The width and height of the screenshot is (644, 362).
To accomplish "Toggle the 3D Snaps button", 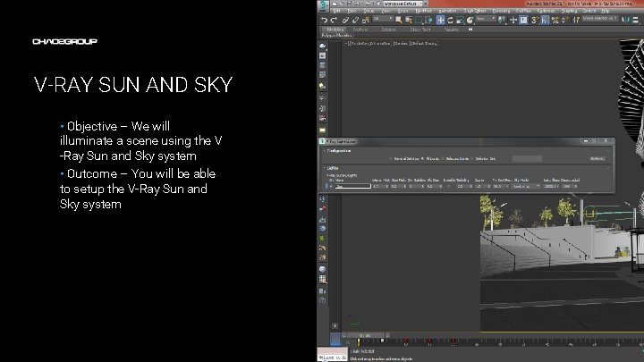I will (x=535, y=20).
